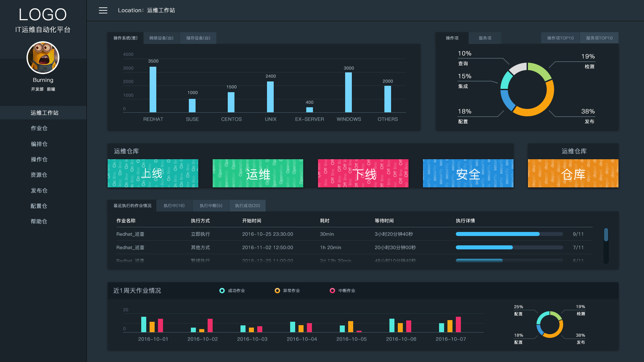
Task: Select the 服务项 tab
Action: pyautogui.click(x=485, y=38)
